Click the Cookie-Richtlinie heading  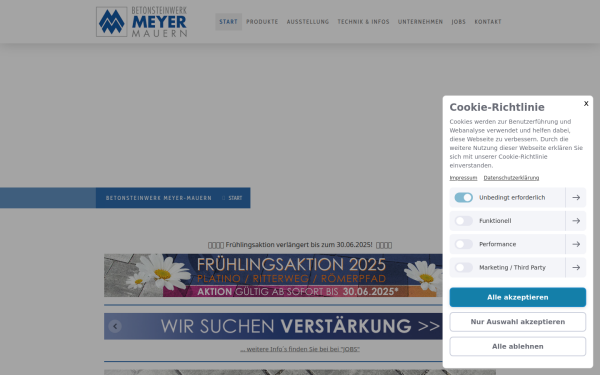(497, 107)
